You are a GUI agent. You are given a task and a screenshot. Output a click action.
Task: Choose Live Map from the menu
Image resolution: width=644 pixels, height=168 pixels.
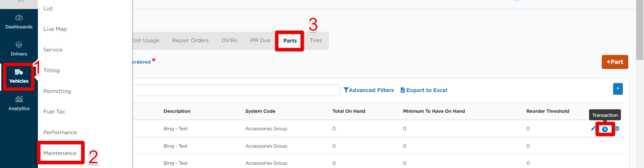point(55,29)
